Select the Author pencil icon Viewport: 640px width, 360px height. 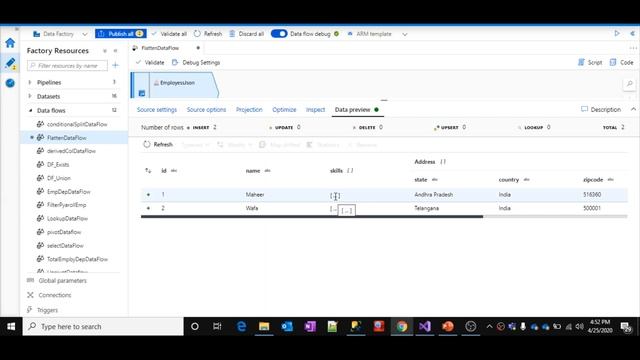pyautogui.click(x=10, y=63)
